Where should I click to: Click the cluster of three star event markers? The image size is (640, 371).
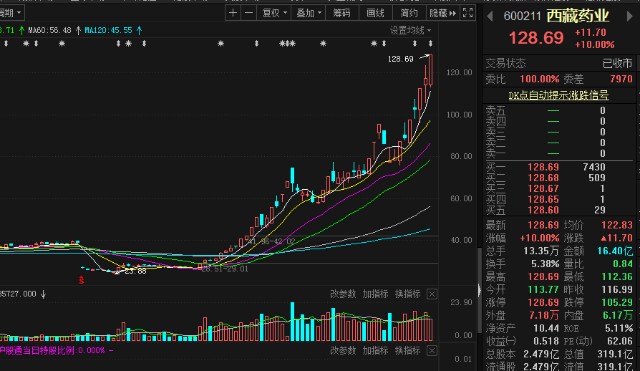287,43
